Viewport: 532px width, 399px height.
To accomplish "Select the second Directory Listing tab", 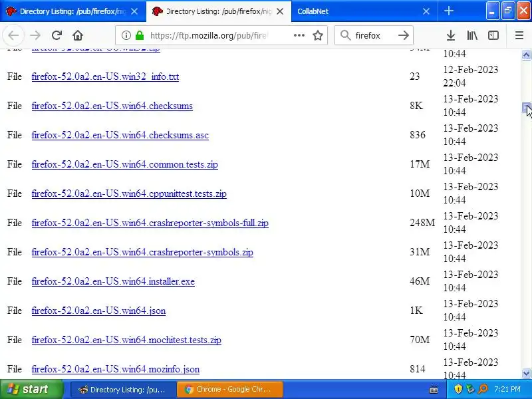I will (x=219, y=11).
